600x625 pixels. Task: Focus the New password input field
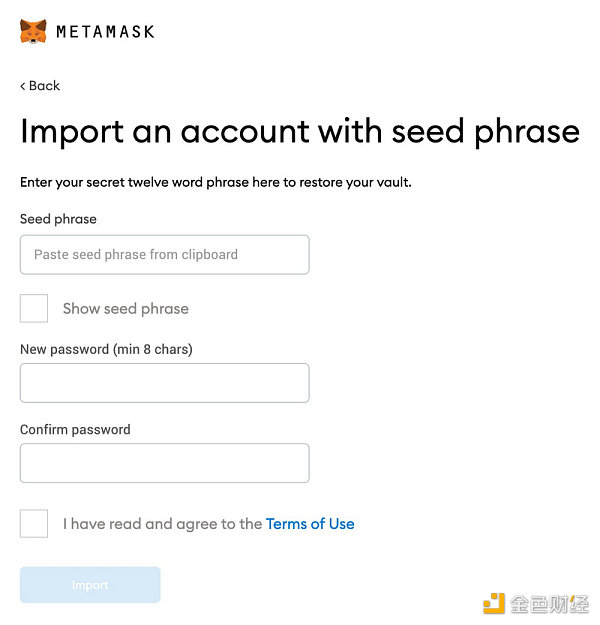[165, 383]
